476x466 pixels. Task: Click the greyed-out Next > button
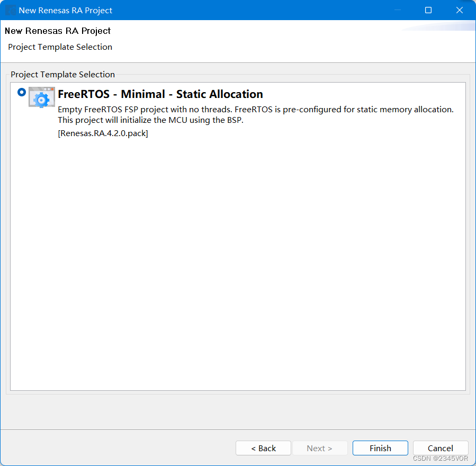coord(320,448)
